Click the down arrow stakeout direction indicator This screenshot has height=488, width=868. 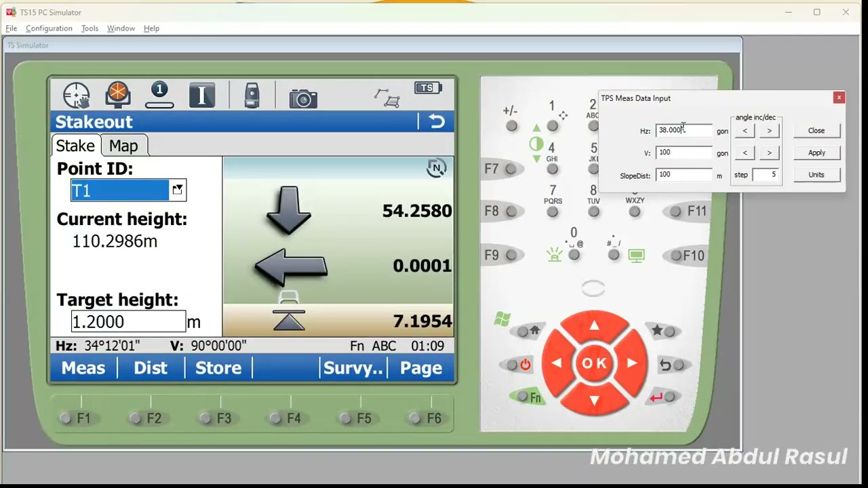pos(289,211)
